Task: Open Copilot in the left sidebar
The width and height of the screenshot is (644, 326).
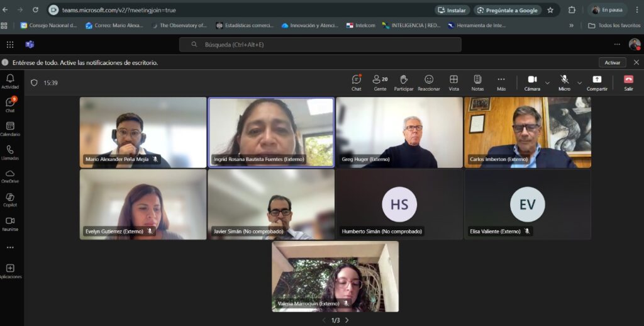Action: coord(10,200)
